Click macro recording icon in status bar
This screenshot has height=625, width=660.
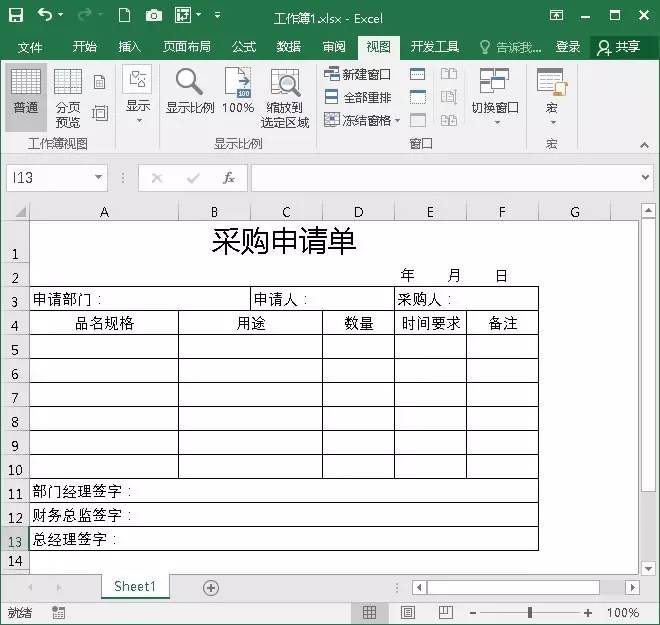click(58, 612)
